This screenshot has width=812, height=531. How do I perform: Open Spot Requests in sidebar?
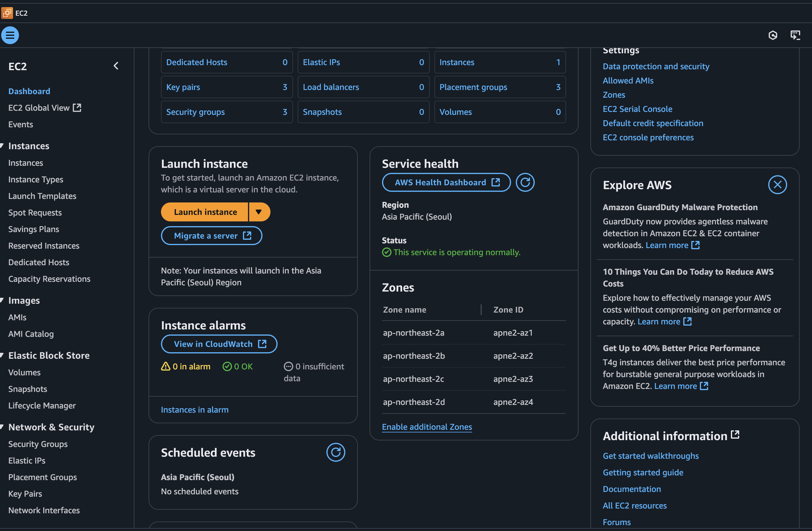(35, 212)
